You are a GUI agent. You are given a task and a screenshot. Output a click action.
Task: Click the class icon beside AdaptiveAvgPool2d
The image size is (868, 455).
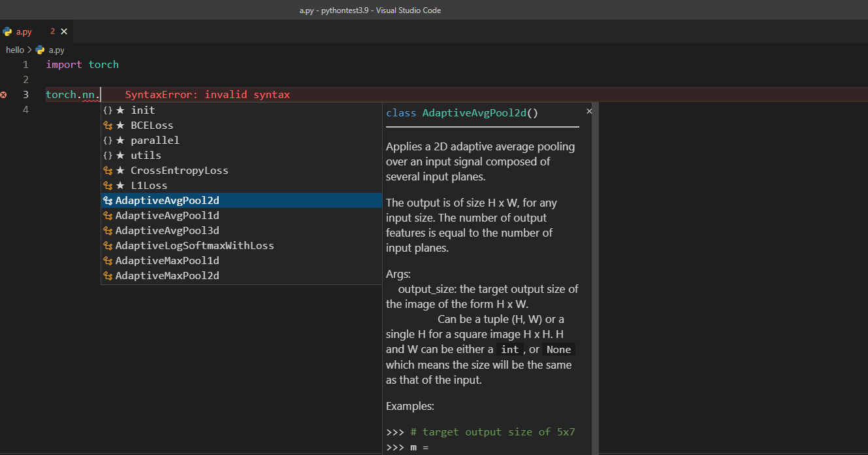(108, 200)
